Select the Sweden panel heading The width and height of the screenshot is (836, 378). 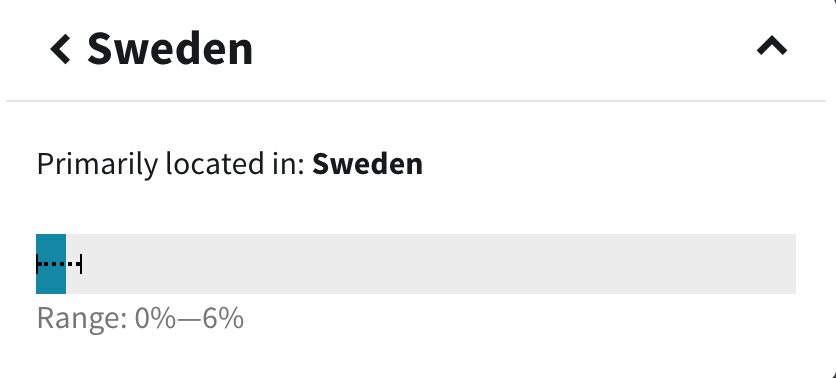pyautogui.click(x=170, y=49)
